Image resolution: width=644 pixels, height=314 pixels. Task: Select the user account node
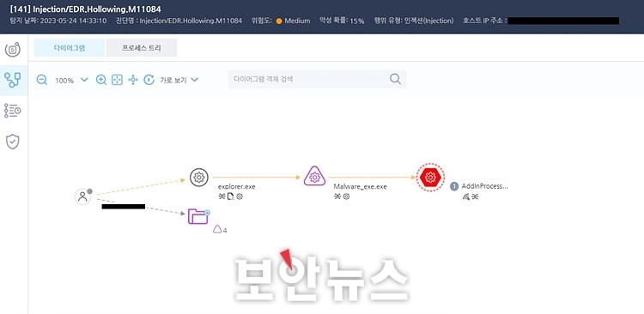[83, 196]
